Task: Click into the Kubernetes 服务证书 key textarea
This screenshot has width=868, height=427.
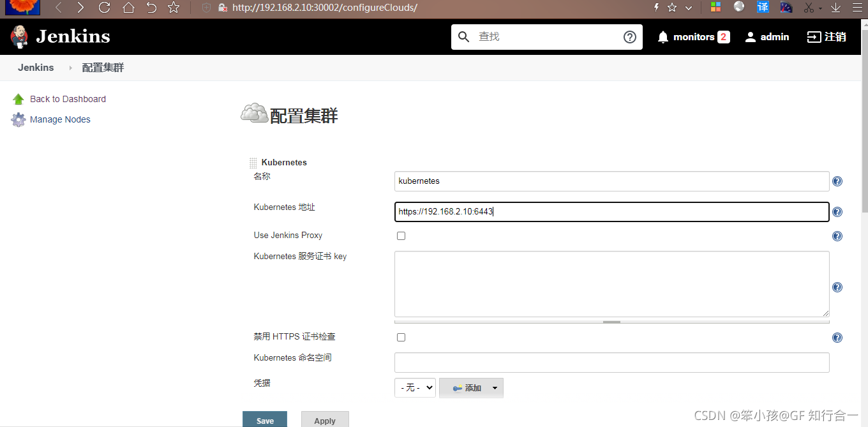Action: click(611, 284)
